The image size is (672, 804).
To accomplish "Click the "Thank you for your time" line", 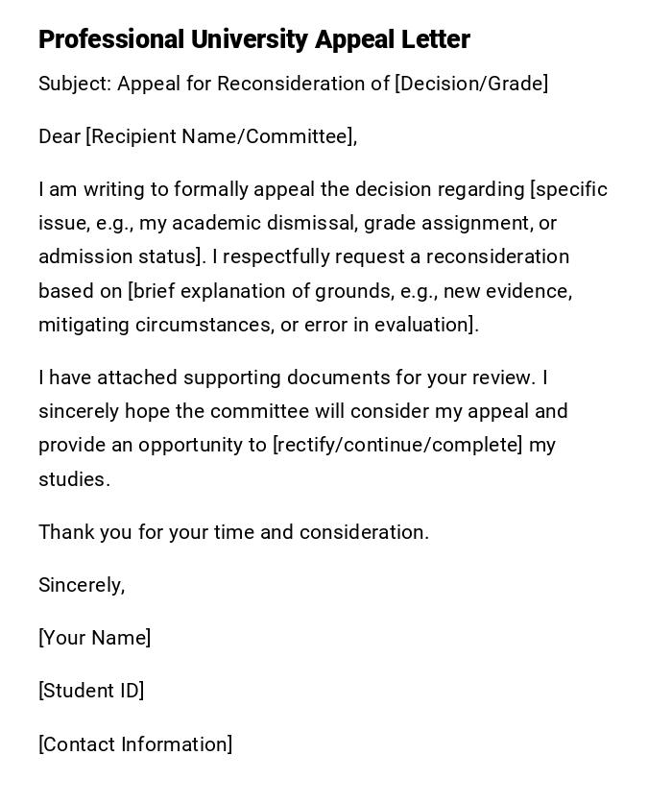I will 163,532.
